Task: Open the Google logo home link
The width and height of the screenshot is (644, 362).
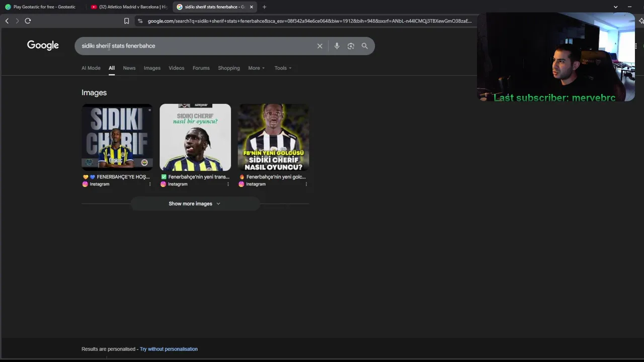Action: pyautogui.click(x=43, y=45)
